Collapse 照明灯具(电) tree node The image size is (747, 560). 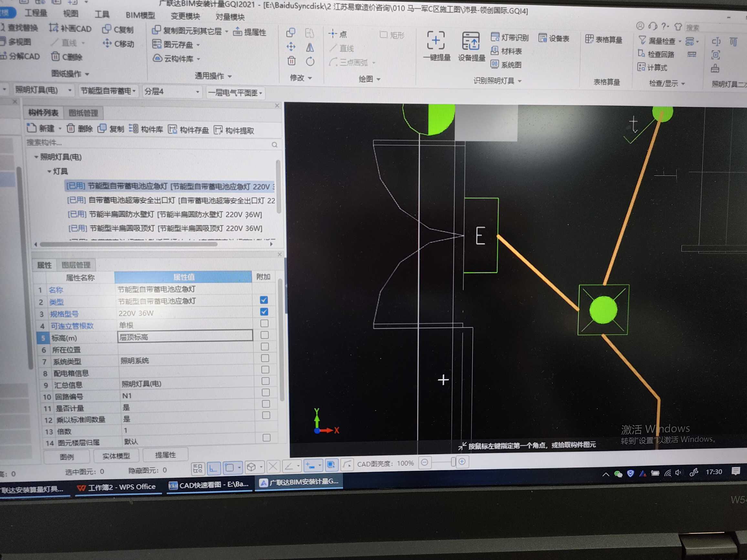pyautogui.click(x=36, y=157)
